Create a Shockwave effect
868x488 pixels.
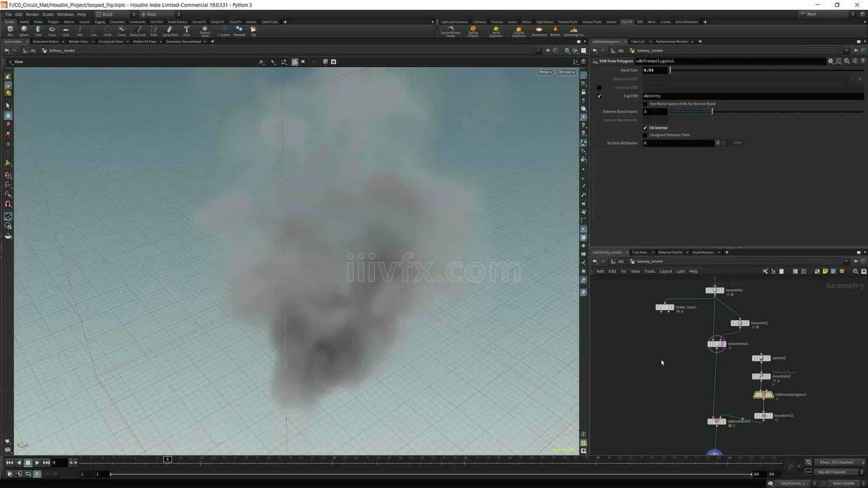tap(539, 32)
